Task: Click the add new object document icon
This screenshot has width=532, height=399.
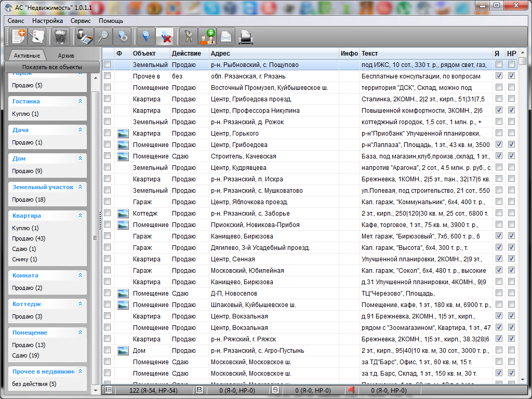Action: (18, 36)
